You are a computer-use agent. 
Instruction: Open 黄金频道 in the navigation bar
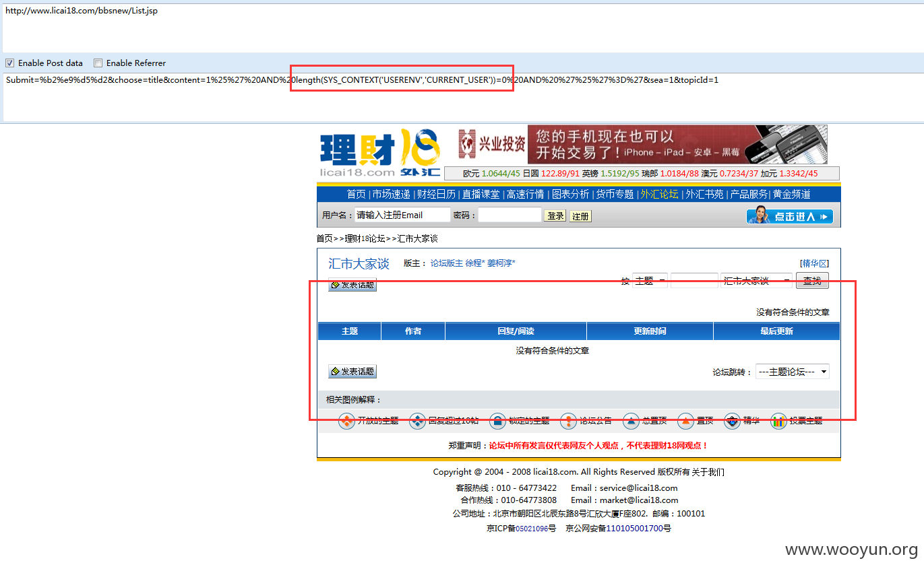pyautogui.click(x=792, y=194)
